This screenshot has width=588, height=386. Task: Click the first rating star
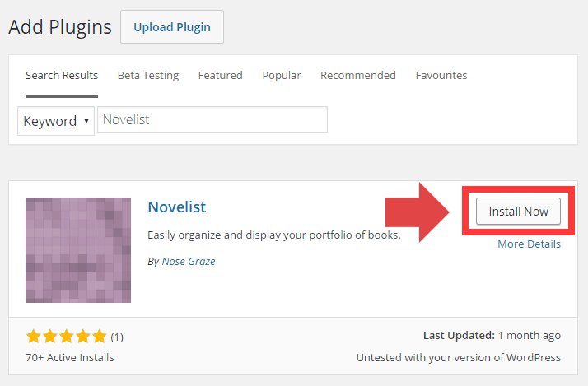[x=34, y=336]
